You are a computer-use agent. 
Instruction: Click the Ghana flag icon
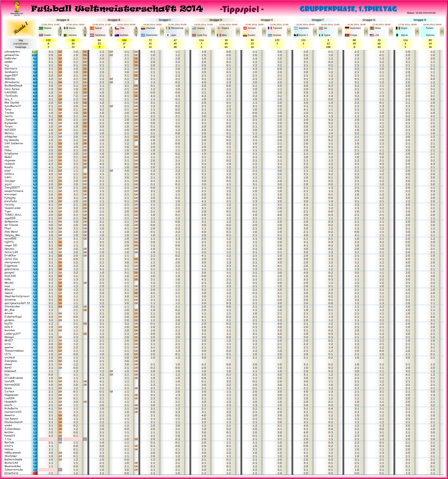(x=372, y=28)
